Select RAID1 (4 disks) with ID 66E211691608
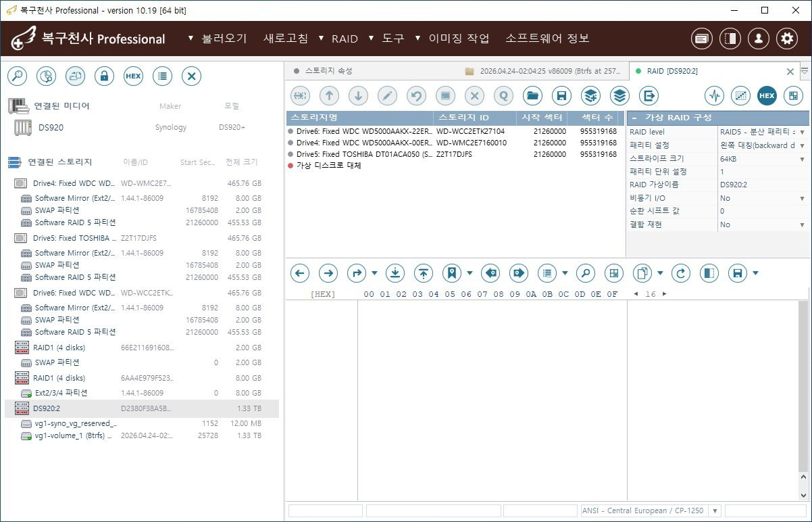This screenshot has height=522, width=812. pyautogui.click(x=142, y=348)
